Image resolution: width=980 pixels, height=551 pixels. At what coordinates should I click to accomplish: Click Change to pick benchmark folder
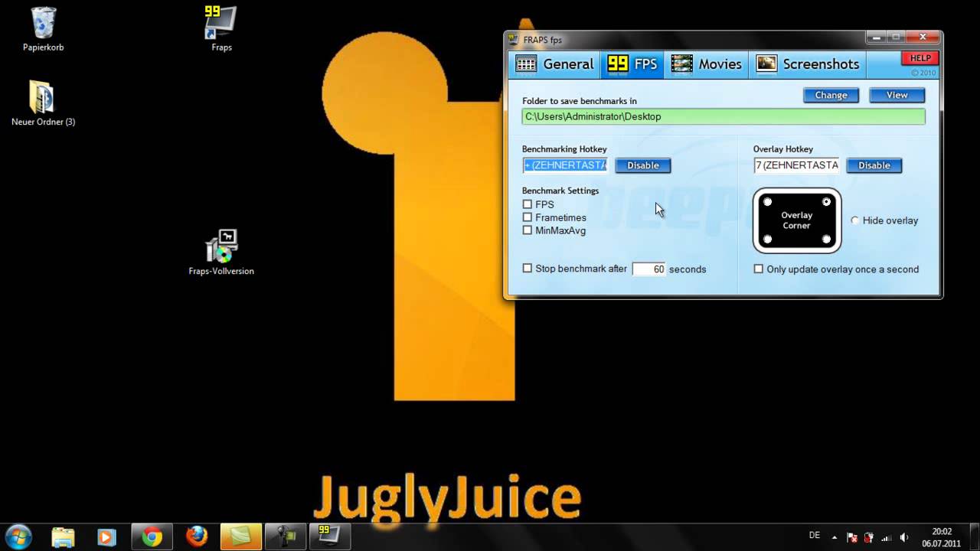831,95
